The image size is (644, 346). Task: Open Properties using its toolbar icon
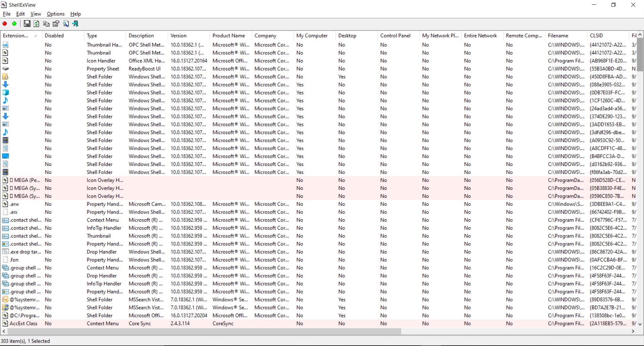point(56,23)
